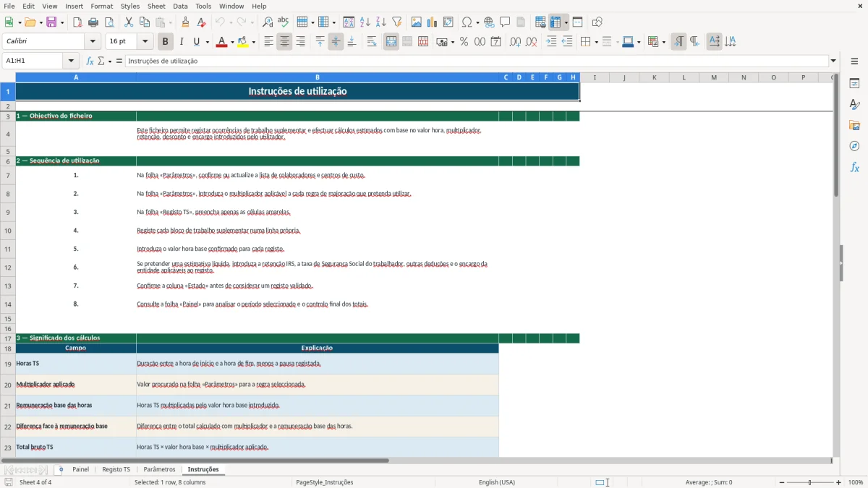Click the zoom slider handle
Image resolution: width=868 pixels, height=488 pixels.
pos(809,482)
